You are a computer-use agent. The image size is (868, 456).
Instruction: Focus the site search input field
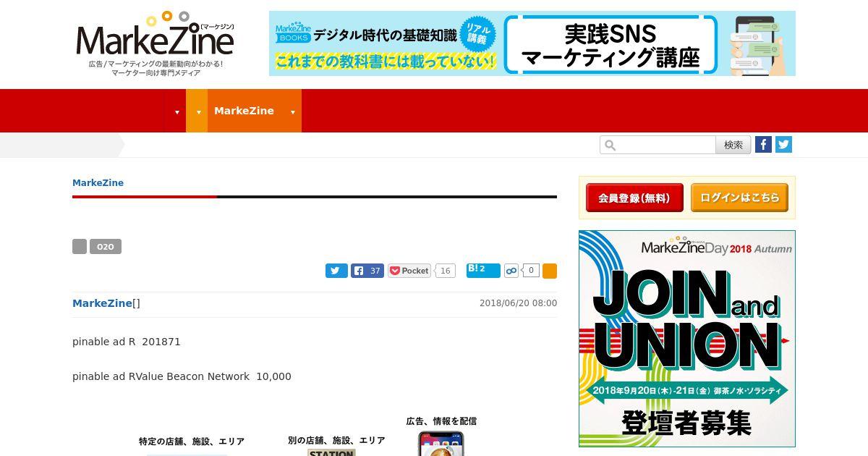click(658, 145)
